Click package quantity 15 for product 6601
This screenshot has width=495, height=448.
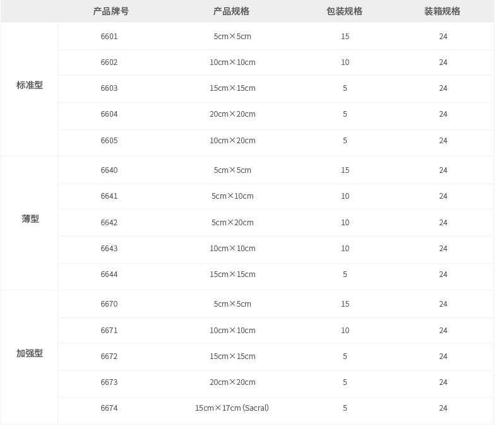point(345,37)
